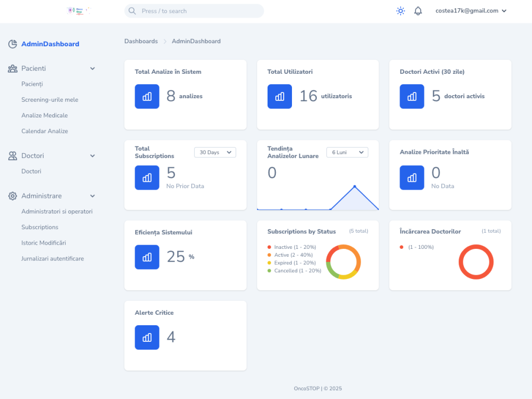Click the chart icon in Eficiența Sistemului card
This screenshot has width=532, height=399.
(147, 257)
